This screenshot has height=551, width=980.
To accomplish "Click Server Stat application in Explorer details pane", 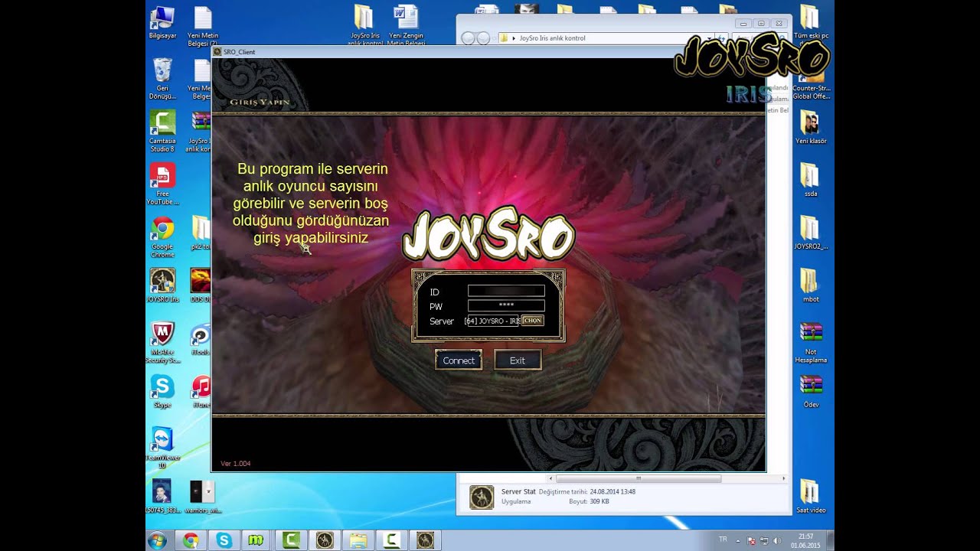I will pos(482,497).
